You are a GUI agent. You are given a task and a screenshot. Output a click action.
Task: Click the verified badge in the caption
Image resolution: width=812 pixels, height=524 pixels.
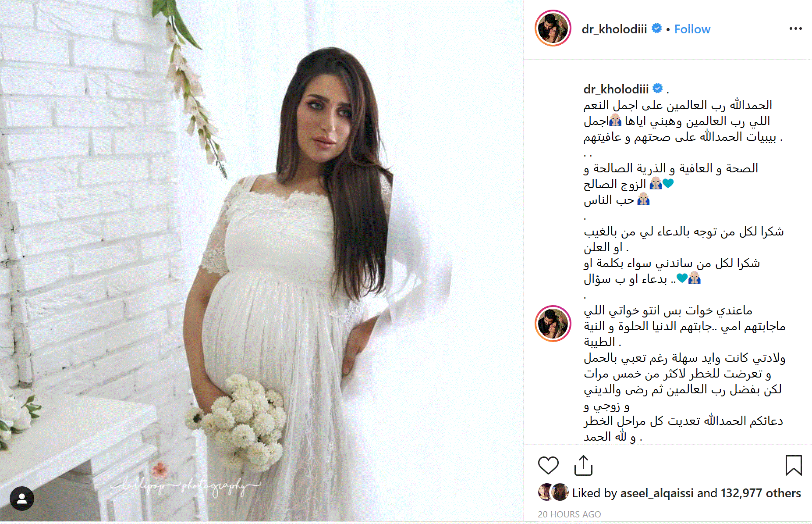[658, 89]
